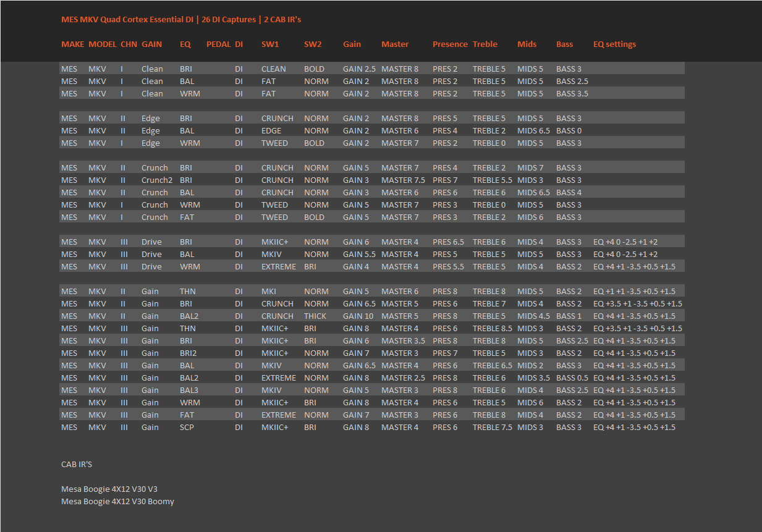The image size is (762, 532).
Task: Click the 'EQ settings' column header
Action: (x=614, y=44)
